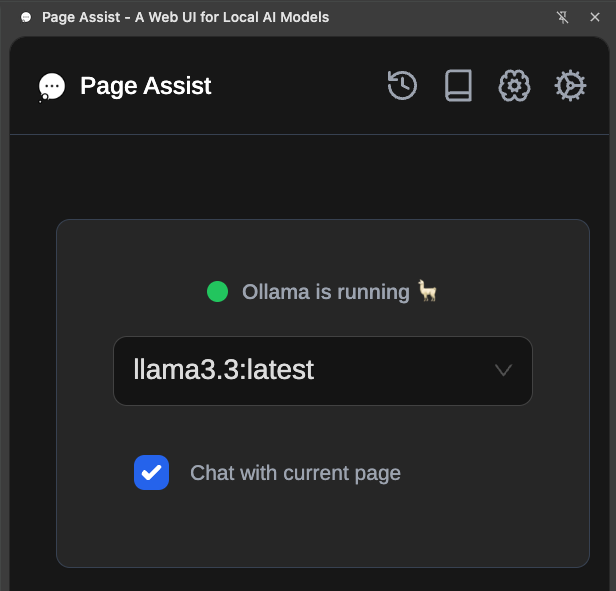Image resolution: width=616 pixels, height=591 pixels.
Task: Open Page Assist settings gear icon
Action: tap(570, 85)
